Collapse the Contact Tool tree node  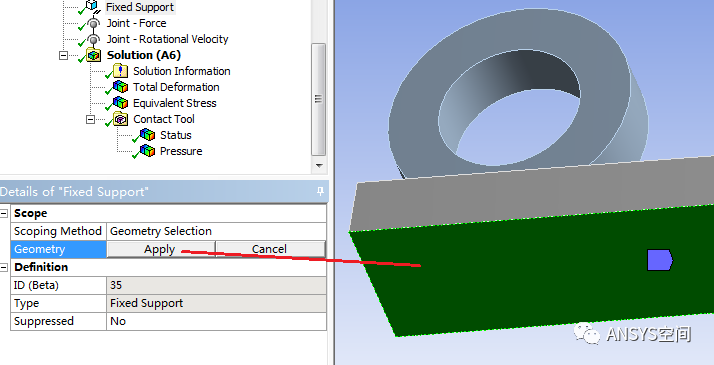click(x=90, y=119)
